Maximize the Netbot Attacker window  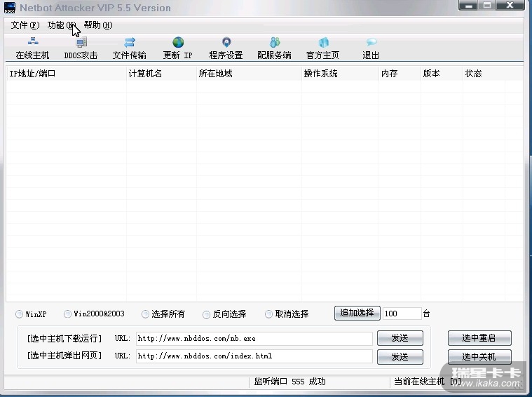click(487, 6)
